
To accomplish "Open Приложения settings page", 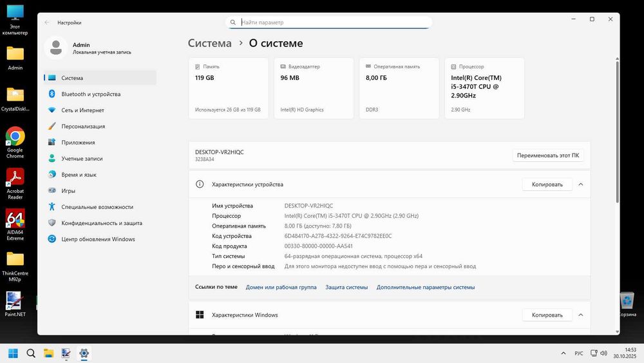I will point(78,142).
